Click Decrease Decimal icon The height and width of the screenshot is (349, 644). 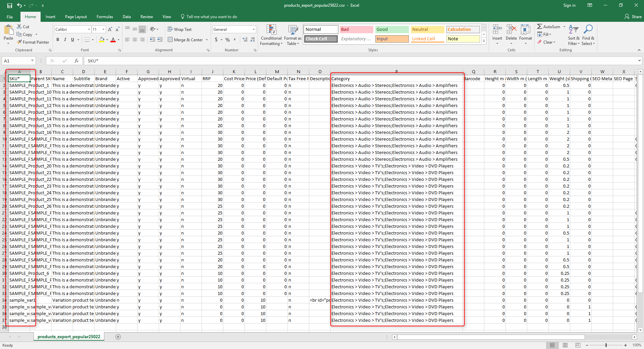pyautogui.click(x=253, y=40)
